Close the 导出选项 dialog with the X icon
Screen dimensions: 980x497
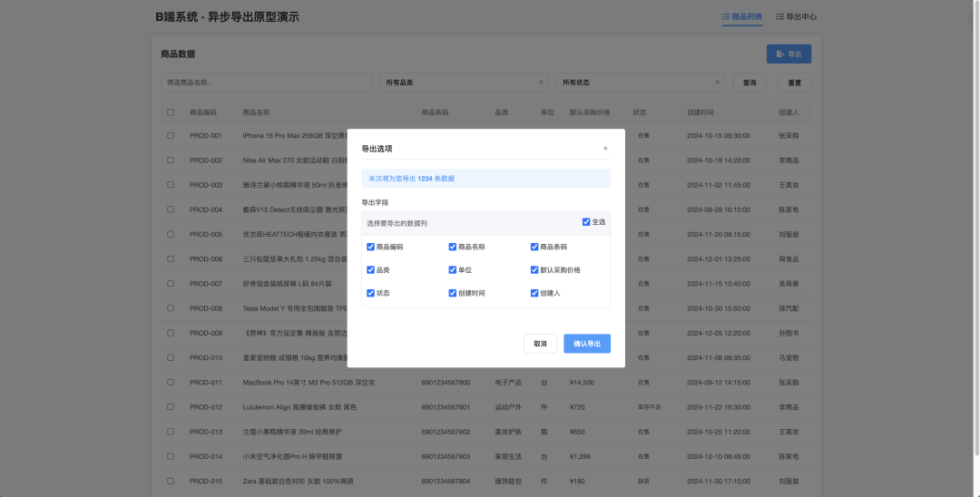[x=605, y=148]
